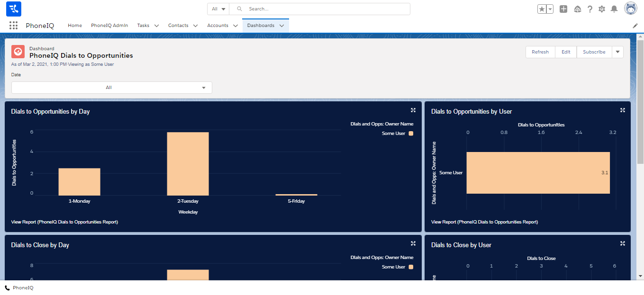Click the edit navigation pencil icon
644x295 pixels.
coord(635,26)
